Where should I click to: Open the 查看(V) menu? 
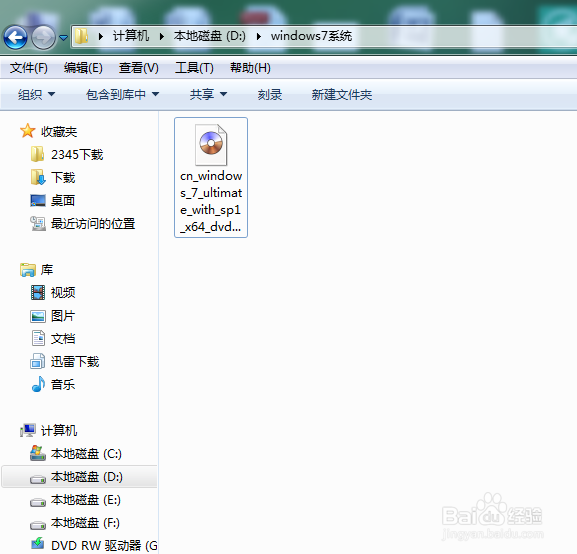(x=138, y=68)
